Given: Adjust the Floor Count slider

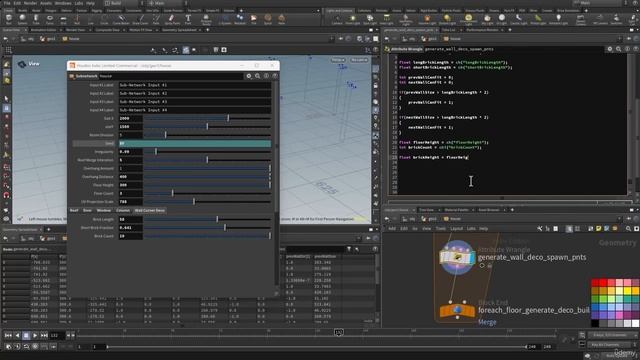Looking at the screenshot, I should tap(207, 193).
